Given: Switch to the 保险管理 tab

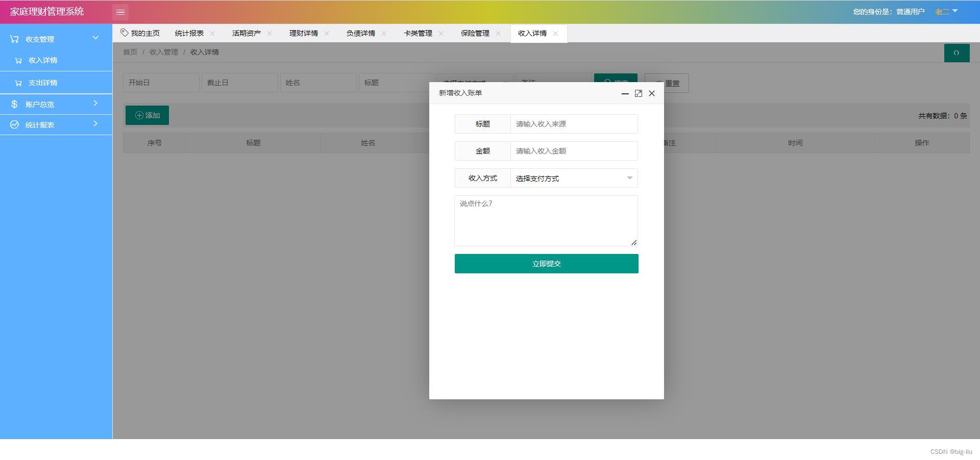Looking at the screenshot, I should [475, 33].
